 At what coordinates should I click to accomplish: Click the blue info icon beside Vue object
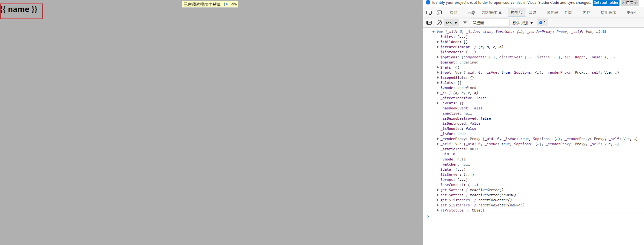click(x=604, y=32)
